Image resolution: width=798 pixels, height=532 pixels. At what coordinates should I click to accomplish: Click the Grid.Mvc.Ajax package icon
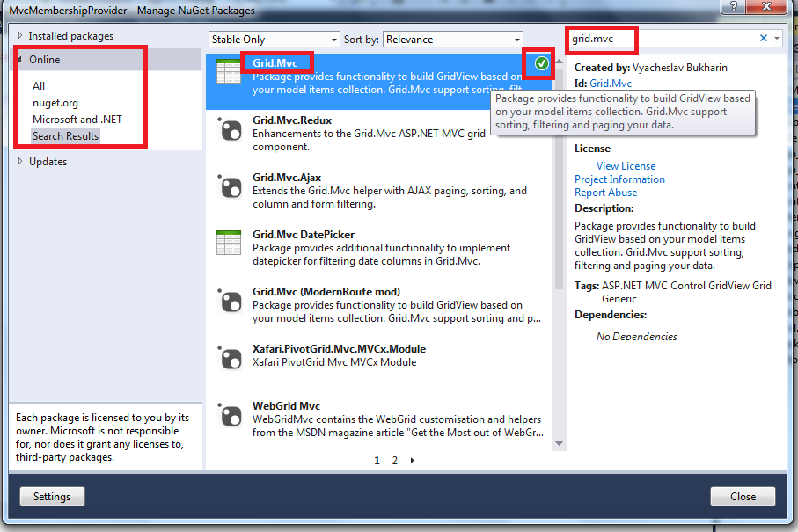pyautogui.click(x=230, y=186)
